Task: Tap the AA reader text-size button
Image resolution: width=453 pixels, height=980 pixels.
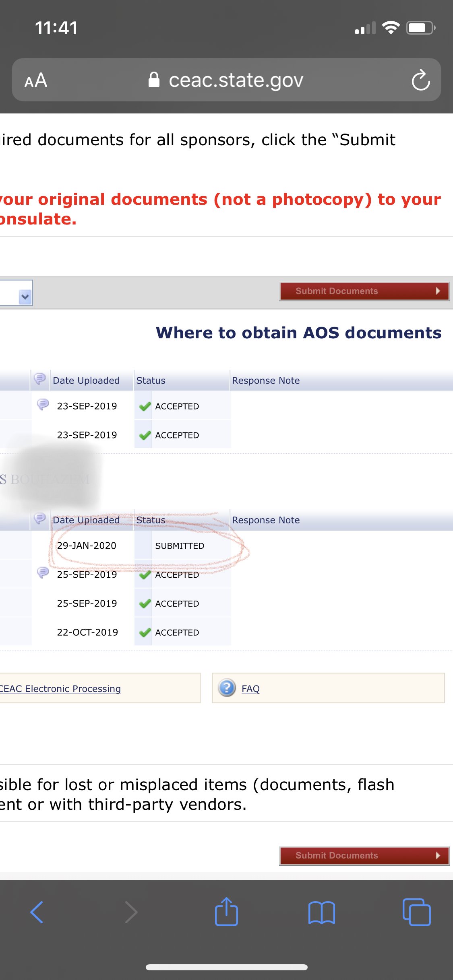Action: pyautogui.click(x=36, y=80)
